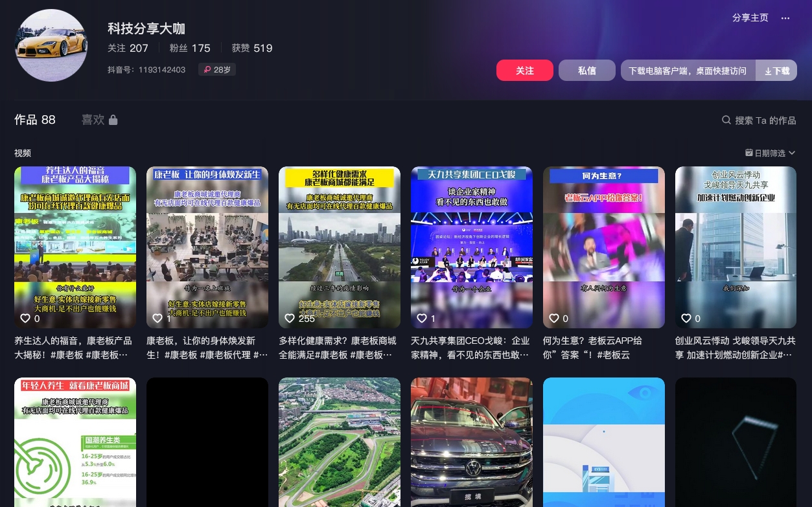Screen dimensions: 812x507
Task: Open the aerial race track video thumbnail
Action: click(340, 442)
